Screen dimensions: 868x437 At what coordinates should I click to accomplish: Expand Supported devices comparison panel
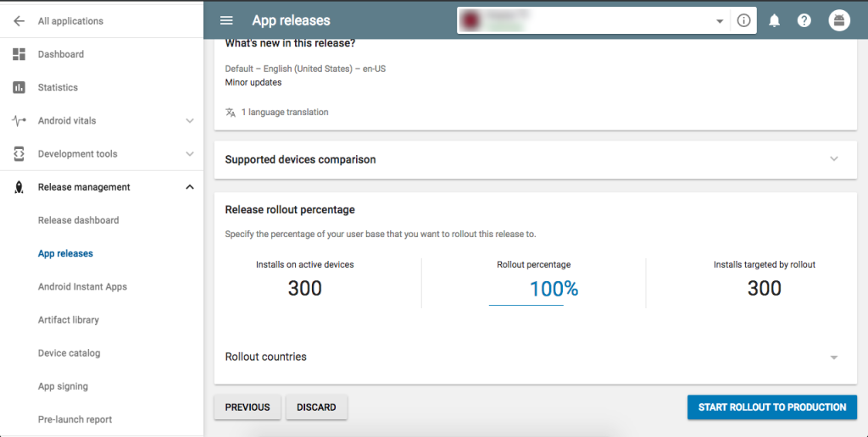[x=834, y=159]
